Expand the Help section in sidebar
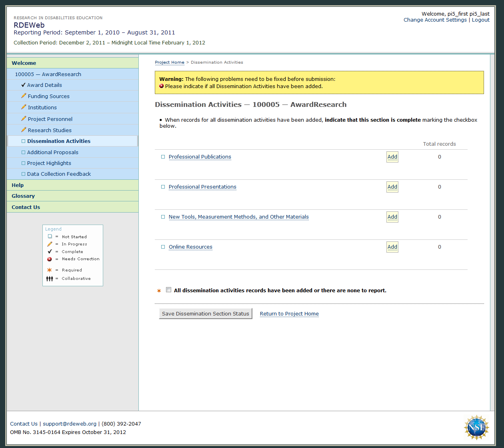The height and width of the screenshot is (448, 504). 18,185
